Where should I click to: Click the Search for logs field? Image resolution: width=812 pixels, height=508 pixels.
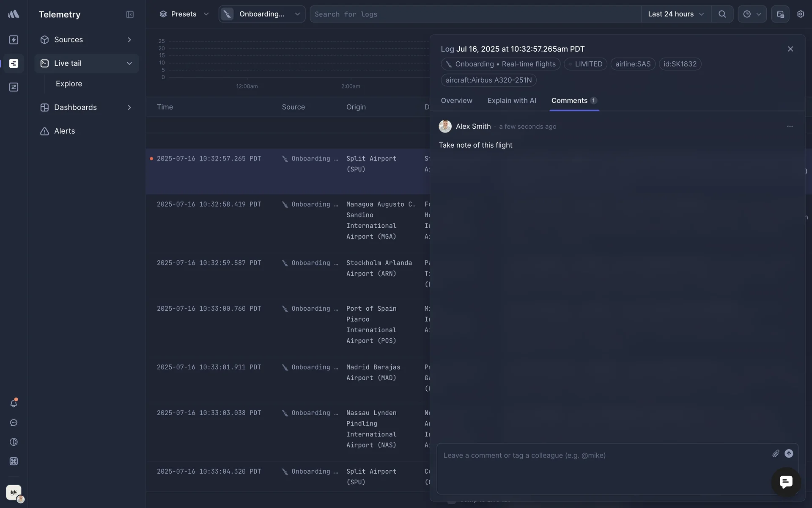[474, 14]
